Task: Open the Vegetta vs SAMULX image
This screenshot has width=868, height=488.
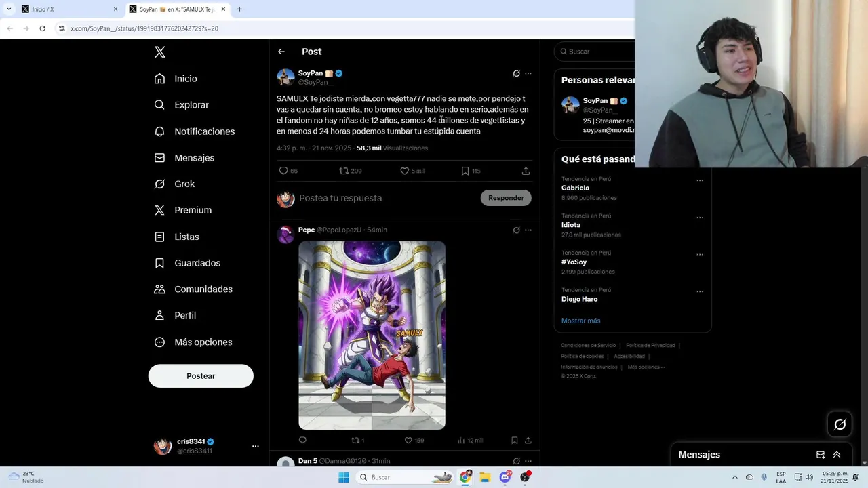Action: tap(372, 335)
